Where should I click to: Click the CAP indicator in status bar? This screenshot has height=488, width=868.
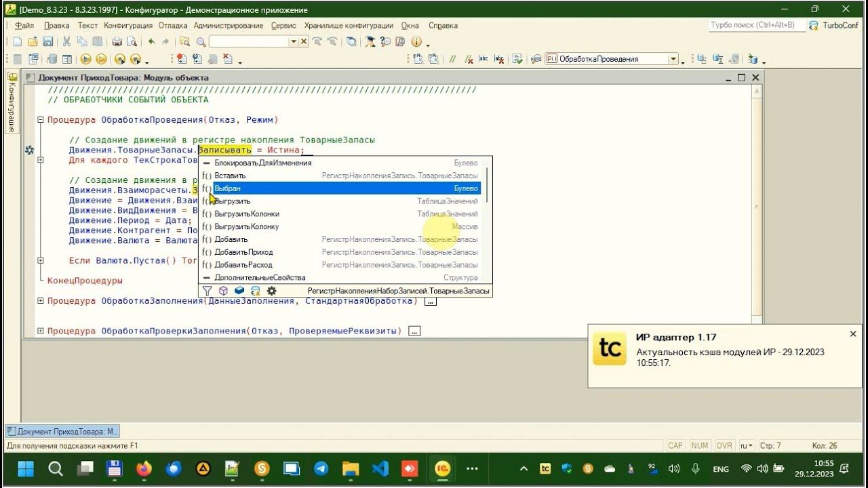(675, 445)
